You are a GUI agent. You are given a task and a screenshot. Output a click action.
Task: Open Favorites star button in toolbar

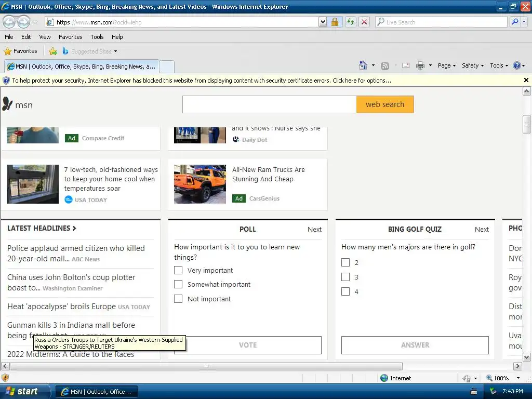click(20, 51)
